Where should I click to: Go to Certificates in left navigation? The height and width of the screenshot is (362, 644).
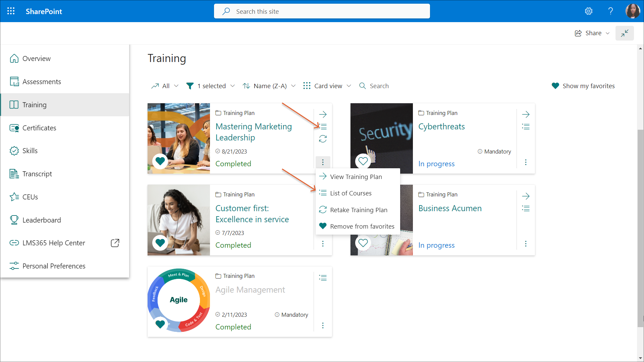pos(39,128)
